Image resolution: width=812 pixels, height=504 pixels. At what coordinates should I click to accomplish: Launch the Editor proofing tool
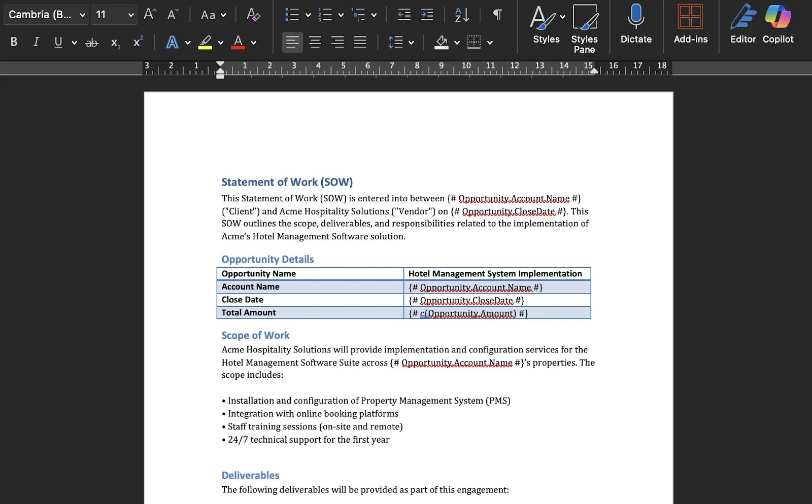(742, 24)
